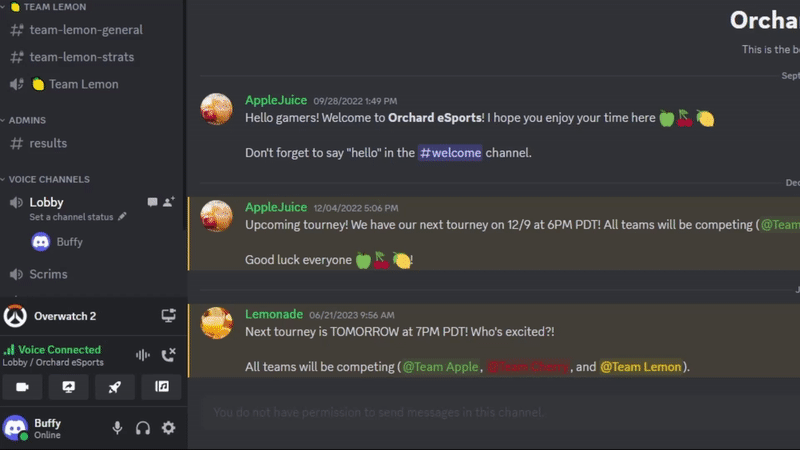
Task: Turn on your camera
Action: 22,387
